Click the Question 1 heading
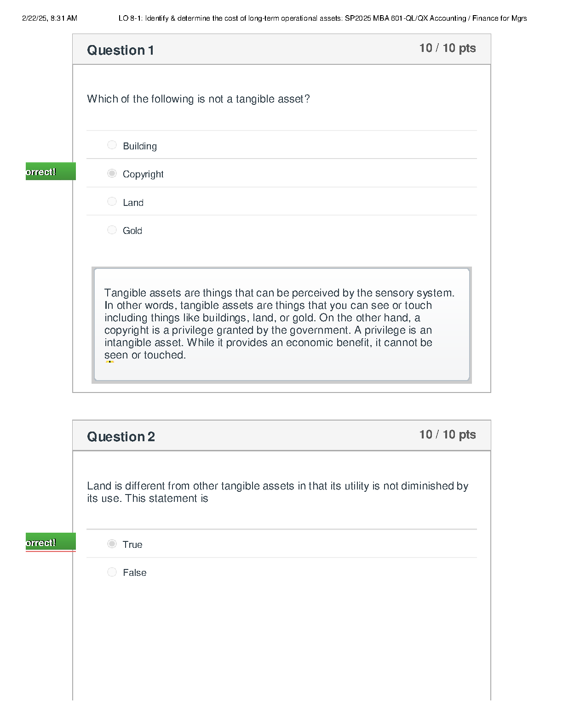The image size is (563, 728). click(x=121, y=50)
